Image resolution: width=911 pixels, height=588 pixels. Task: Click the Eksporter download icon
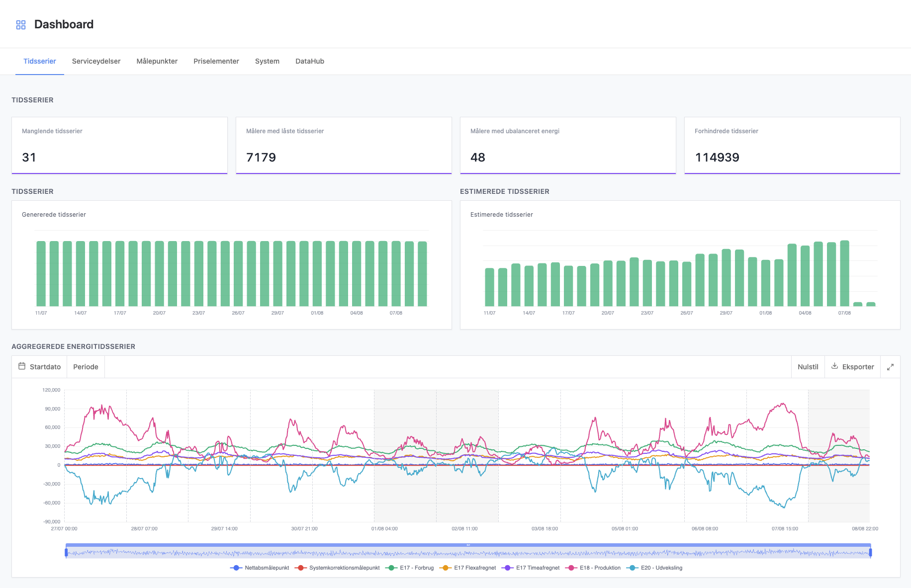point(834,366)
